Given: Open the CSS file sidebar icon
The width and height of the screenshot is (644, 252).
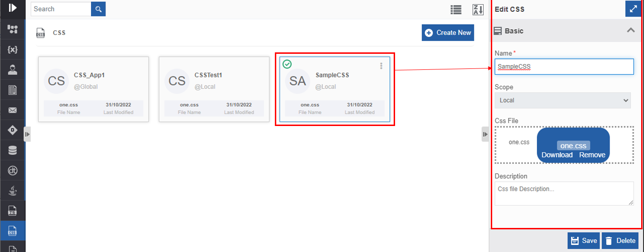Looking at the screenshot, I should [x=13, y=231].
